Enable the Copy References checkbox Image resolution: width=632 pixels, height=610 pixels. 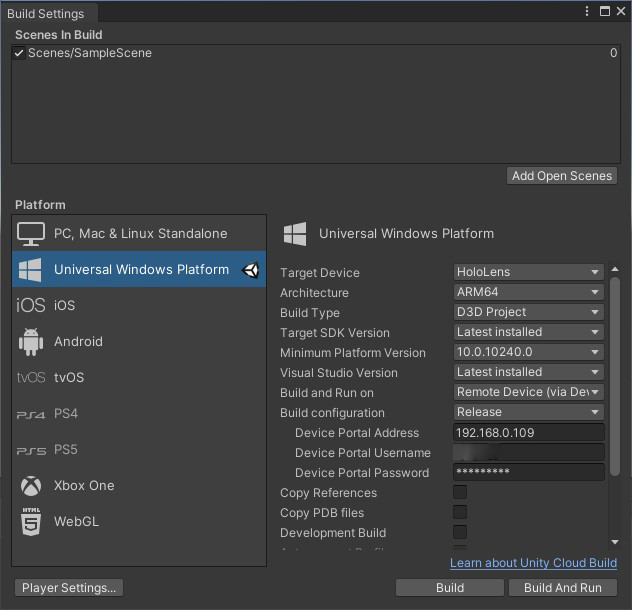pos(460,493)
